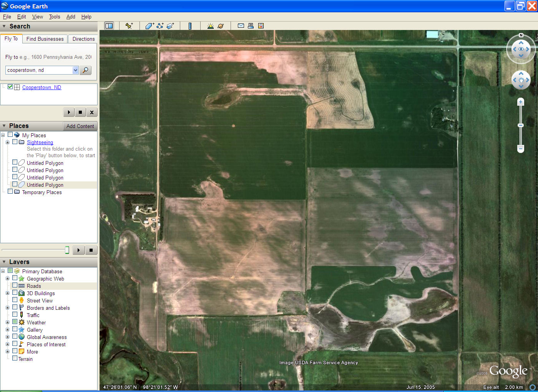Open the Tools menu
Viewport: 538px width, 392px height.
55,17
